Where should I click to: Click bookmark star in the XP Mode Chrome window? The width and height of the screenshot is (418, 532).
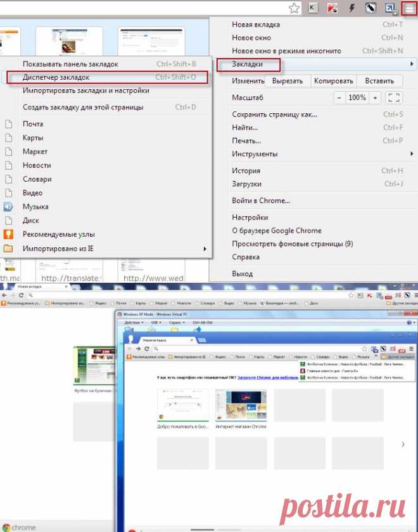[364, 349]
